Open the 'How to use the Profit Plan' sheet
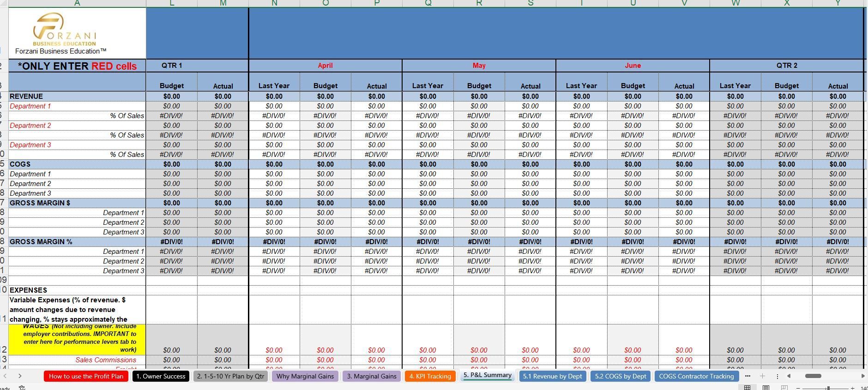The width and height of the screenshot is (868, 390). [x=86, y=376]
